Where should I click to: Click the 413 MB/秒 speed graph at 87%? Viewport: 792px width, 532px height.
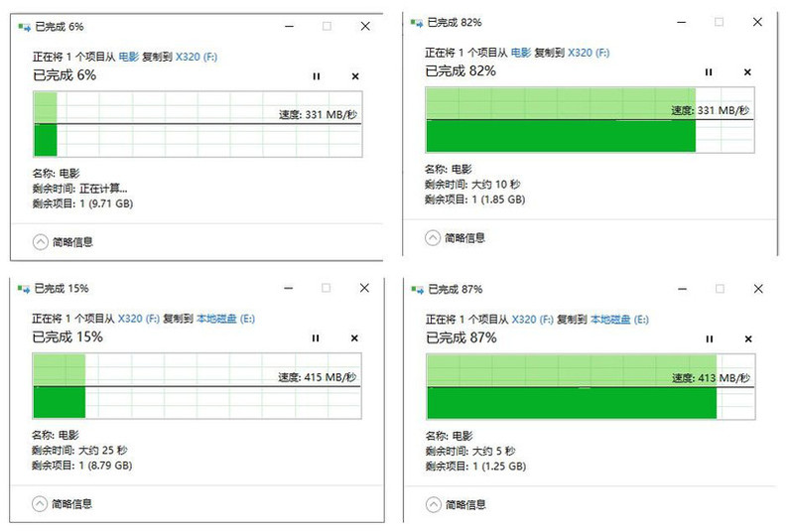click(x=591, y=386)
